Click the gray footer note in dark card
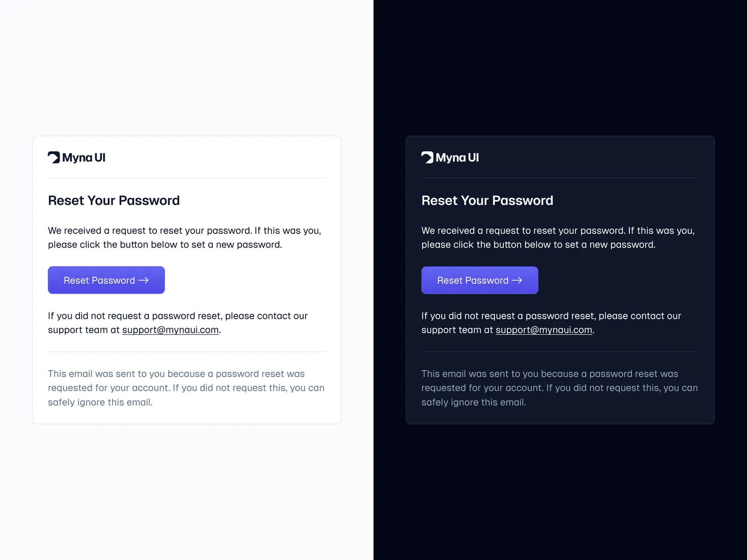The width and height of the screenshot is (747, 560). tap(559, 388)
